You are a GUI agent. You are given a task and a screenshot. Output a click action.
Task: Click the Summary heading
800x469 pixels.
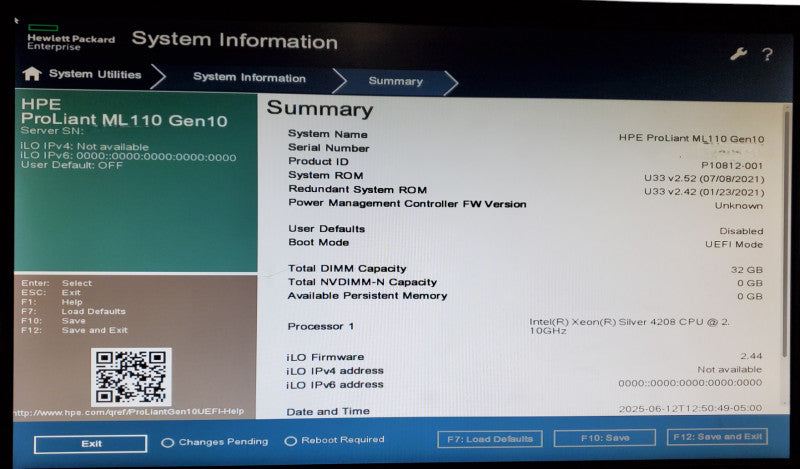point(320,109)
